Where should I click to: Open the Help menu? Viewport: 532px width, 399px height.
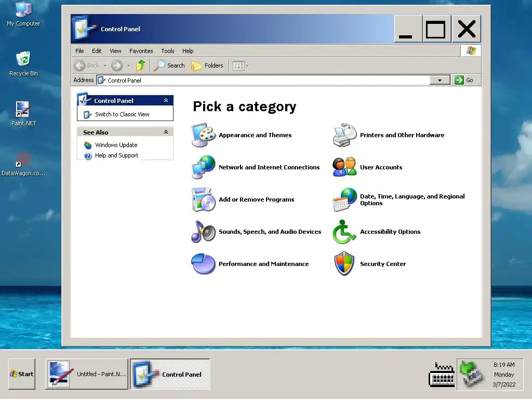(188, 51)
